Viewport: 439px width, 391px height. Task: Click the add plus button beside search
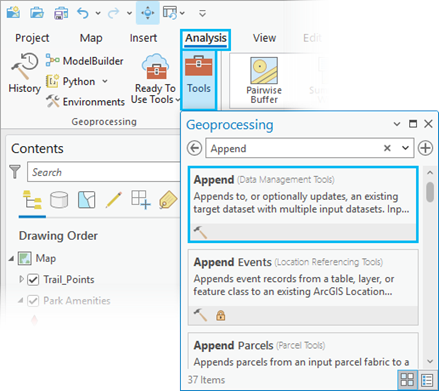pos(426,148)
